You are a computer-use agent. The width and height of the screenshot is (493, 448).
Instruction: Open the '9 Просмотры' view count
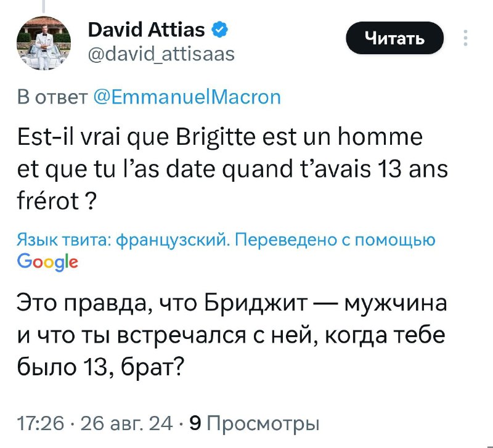point(253,423)
